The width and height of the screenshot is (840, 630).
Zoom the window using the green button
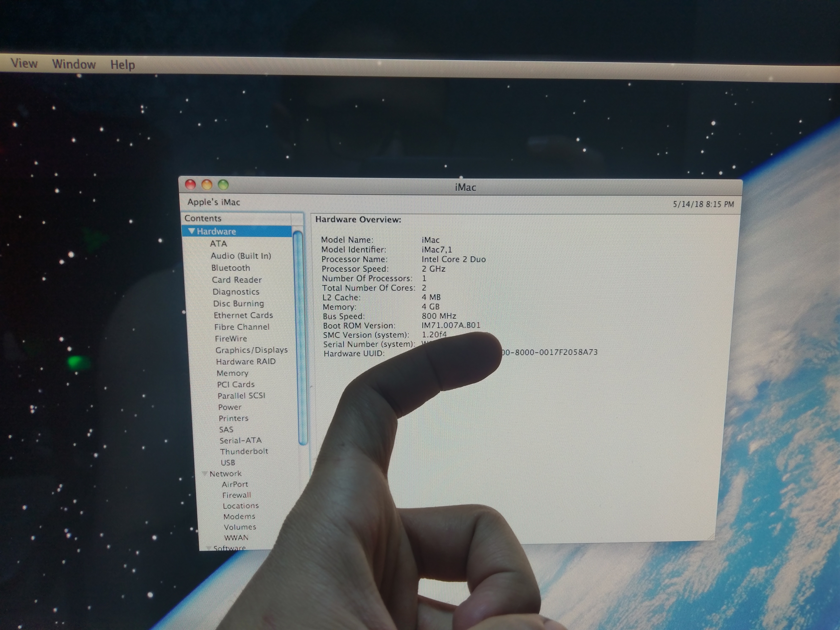pyautogui.click(x=223, y=185)
